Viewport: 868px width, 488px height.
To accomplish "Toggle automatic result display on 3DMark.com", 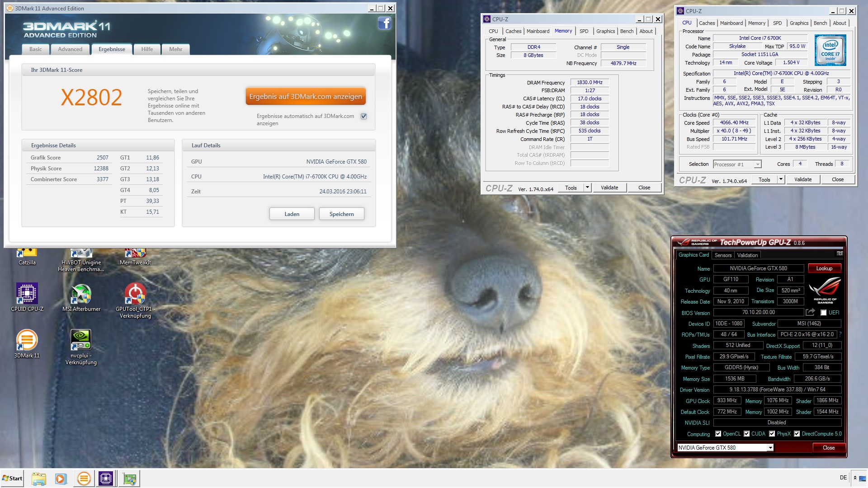I will click(363, 116).
